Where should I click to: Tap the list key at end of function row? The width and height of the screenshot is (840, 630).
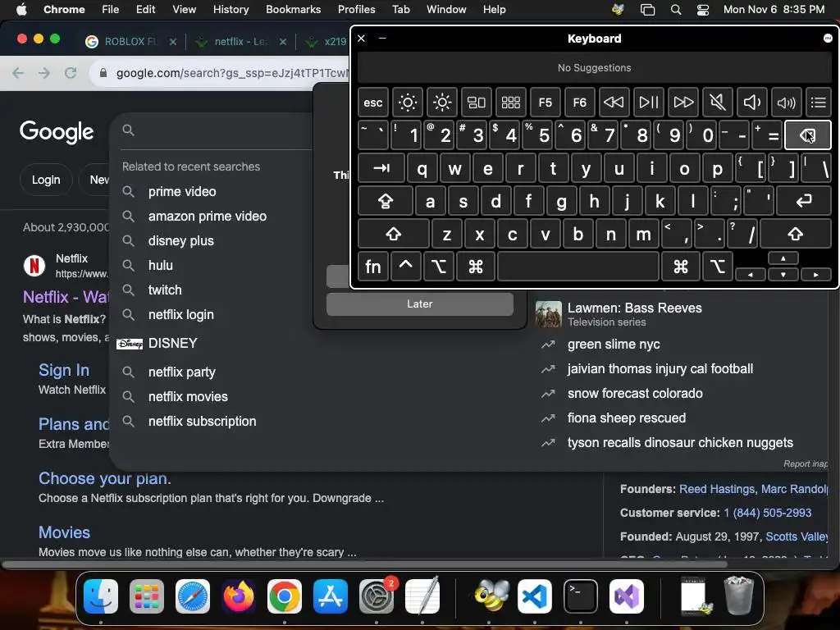(x=818, y=103)
